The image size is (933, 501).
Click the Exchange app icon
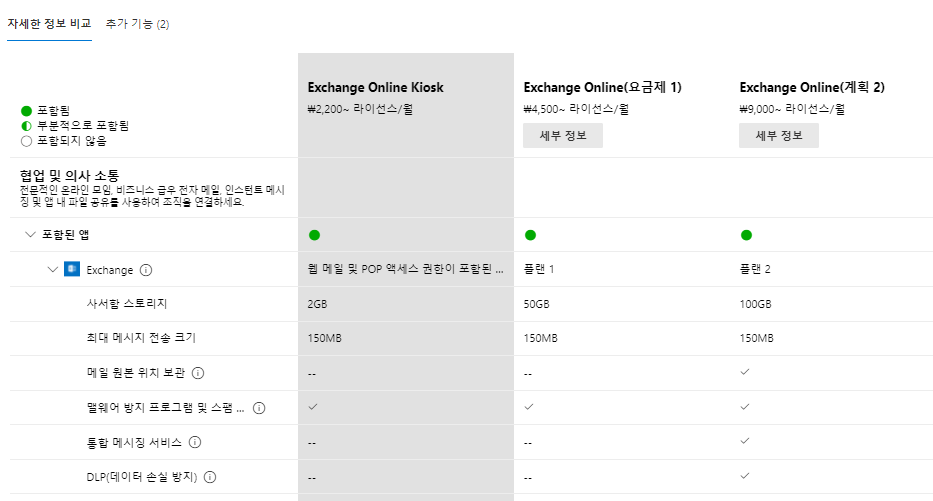coord(72,269)
